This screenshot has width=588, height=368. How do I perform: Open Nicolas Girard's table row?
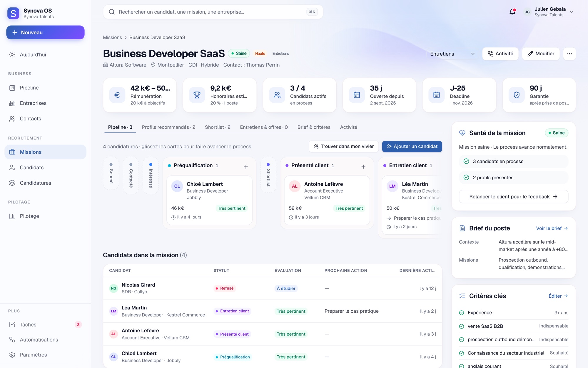[x=273, y=288]
